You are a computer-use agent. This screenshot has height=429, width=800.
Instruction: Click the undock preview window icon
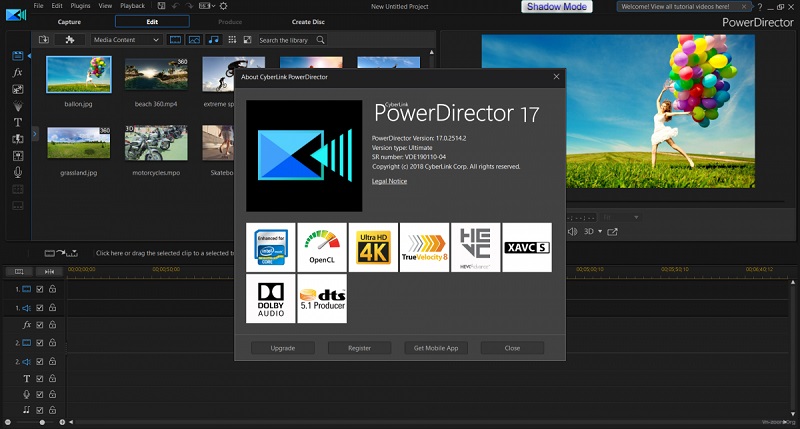pos(612,232)
